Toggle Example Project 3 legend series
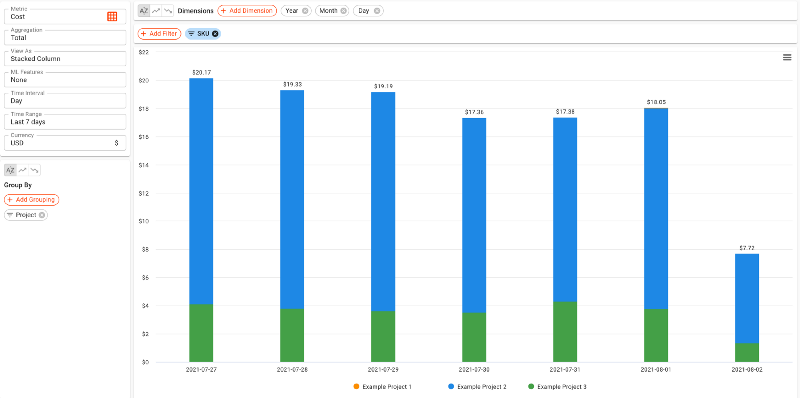This screenshot has height=398, width=800. pyautogui.click(x=557, y=387)
